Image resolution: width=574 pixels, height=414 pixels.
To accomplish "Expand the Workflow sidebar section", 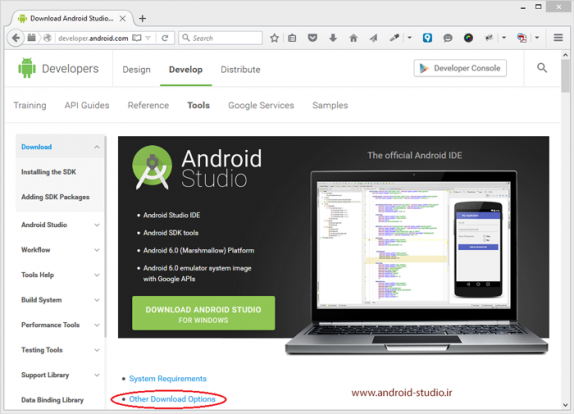I will (97, 250).
